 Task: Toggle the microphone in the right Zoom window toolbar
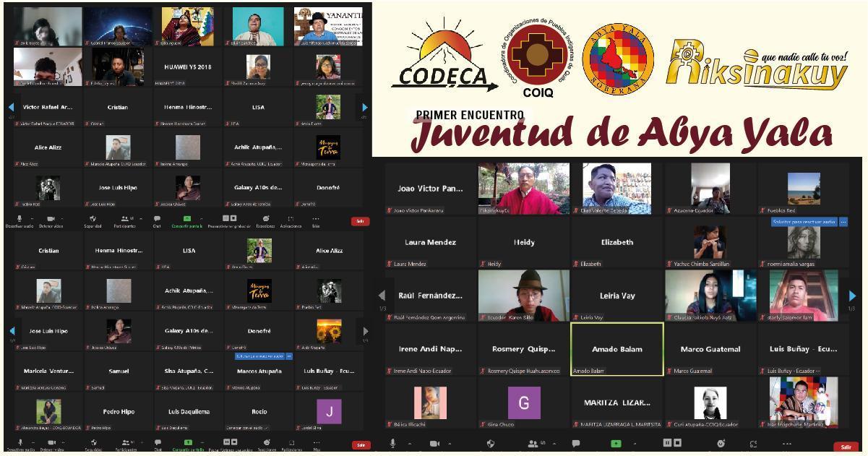(392, 444)
